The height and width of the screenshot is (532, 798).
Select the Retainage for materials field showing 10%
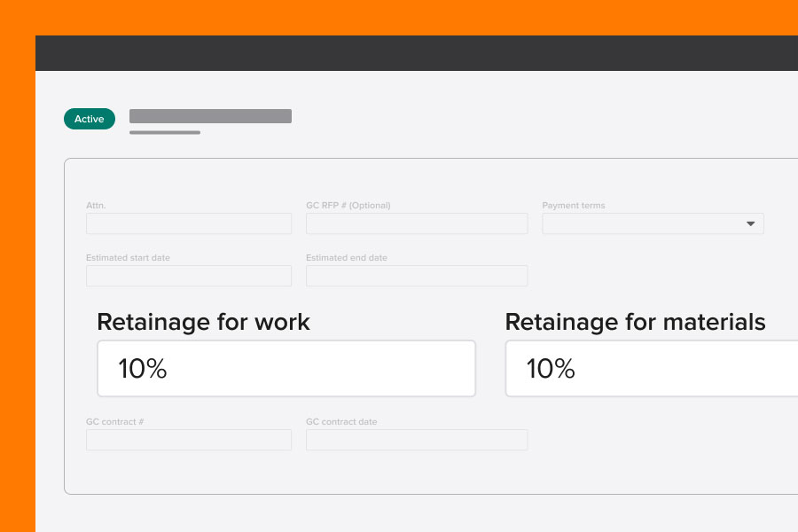tap(656, 368)
